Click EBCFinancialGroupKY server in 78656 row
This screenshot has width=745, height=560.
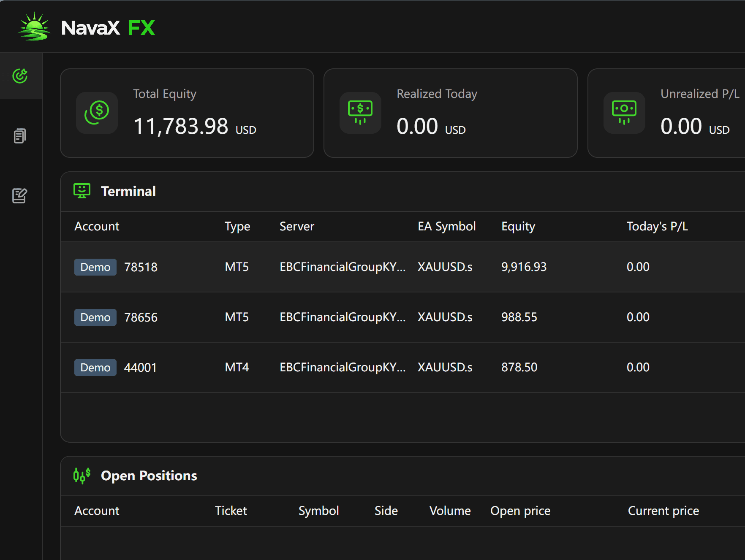(x=343, y=317)
